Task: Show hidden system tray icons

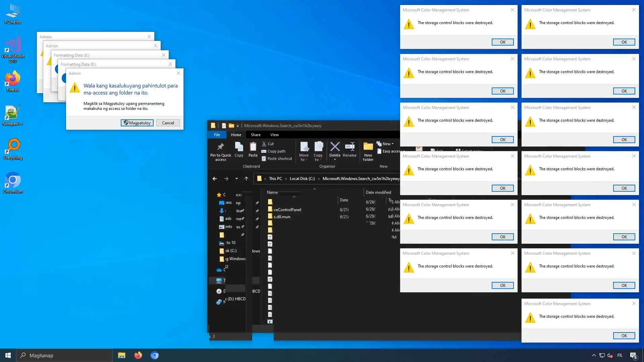Action: (594, 355)
